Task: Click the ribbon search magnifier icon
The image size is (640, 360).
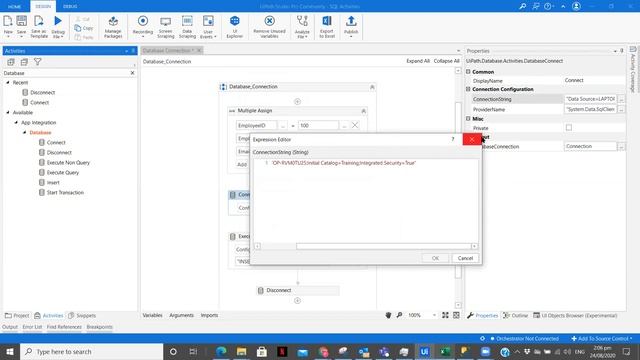Action: click(x=522, y=6)
